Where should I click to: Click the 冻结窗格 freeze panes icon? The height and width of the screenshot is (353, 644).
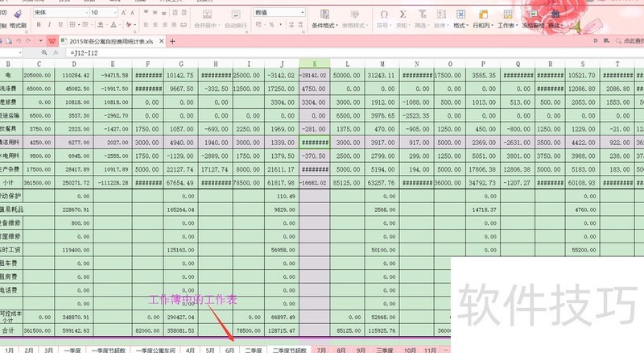tap(533, 15)
